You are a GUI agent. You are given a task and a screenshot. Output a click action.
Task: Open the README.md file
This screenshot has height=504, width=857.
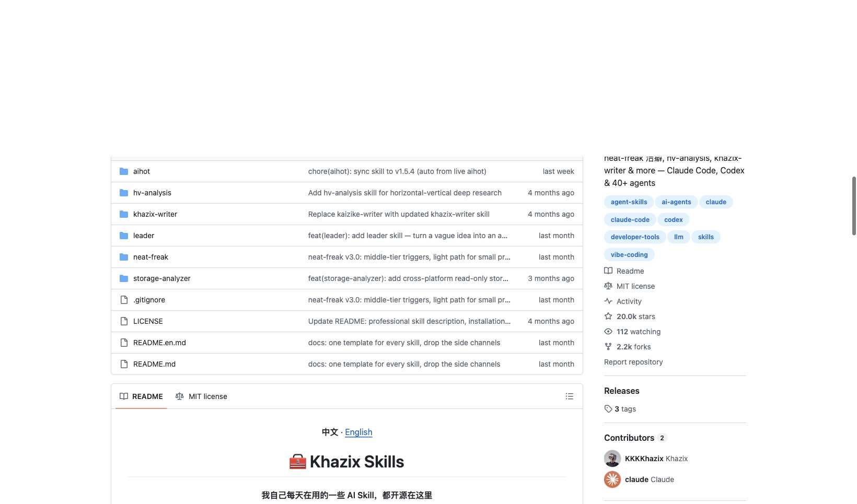tap(154, 364)
